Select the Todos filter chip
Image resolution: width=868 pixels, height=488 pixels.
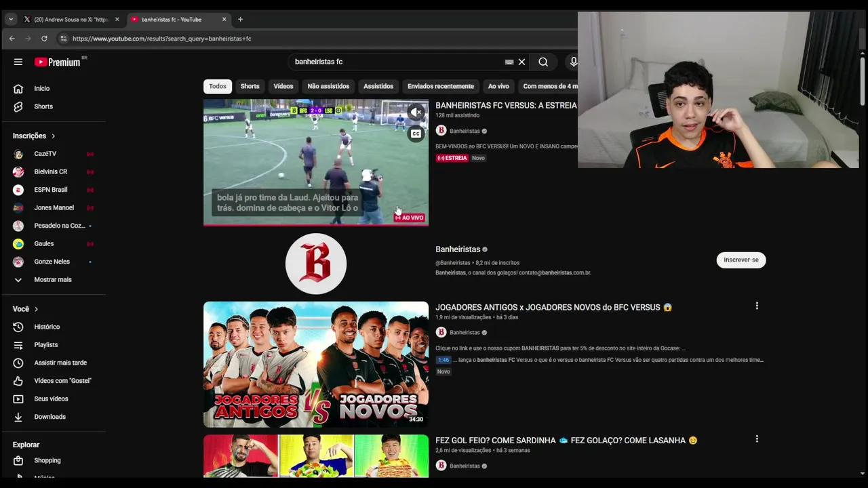pyautogui.click(x=218, y=86)
